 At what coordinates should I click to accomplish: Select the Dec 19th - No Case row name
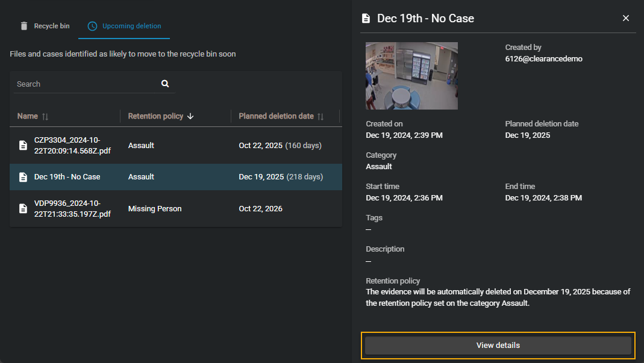tap(67, 177)
